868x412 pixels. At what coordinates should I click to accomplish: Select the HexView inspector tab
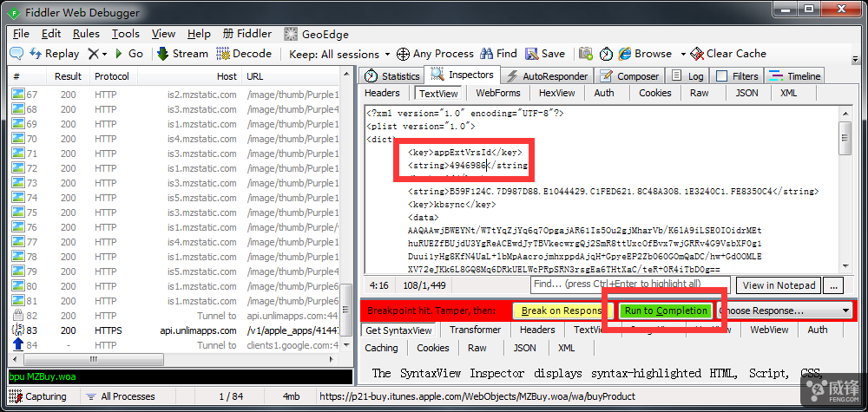(556, 93)
